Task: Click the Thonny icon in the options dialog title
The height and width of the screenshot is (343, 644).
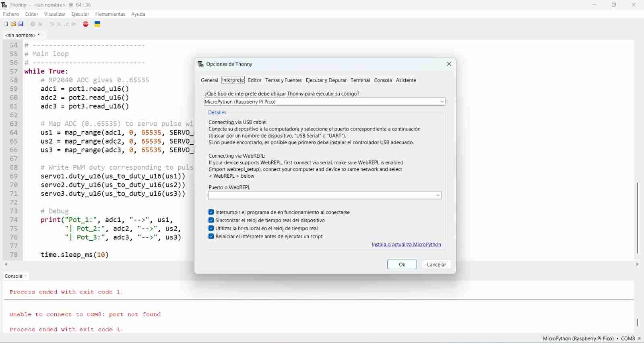Action: [201, 64]
